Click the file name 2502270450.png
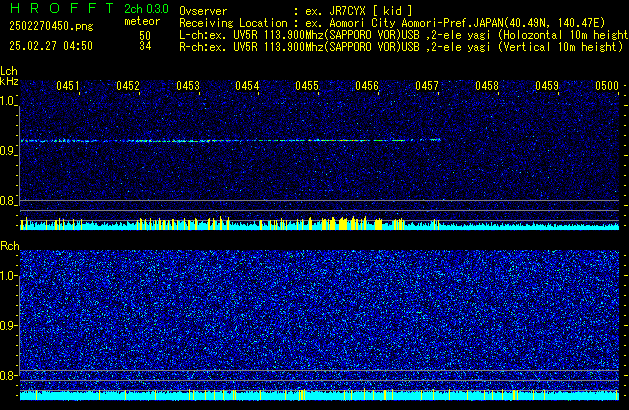The width and height of the screenshot is (629, 410). [x=51, y=26]
